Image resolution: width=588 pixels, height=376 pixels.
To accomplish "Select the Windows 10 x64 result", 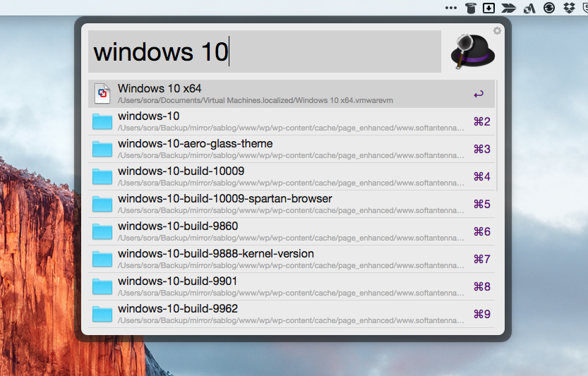I will pyautogui.click(x=292, y=94).
